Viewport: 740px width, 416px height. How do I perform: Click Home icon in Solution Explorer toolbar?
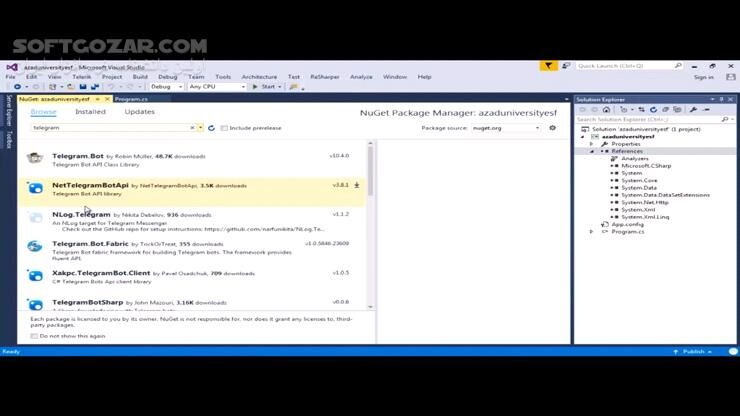[x=606, y=109]
